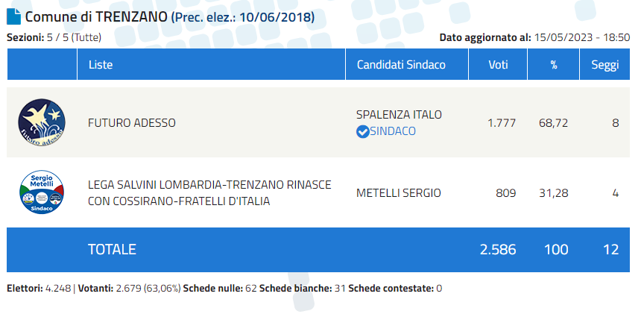The height and width of the screenshot is (314, 644).
Task: Click the Voti column header
Action: (x=498, y=65)
